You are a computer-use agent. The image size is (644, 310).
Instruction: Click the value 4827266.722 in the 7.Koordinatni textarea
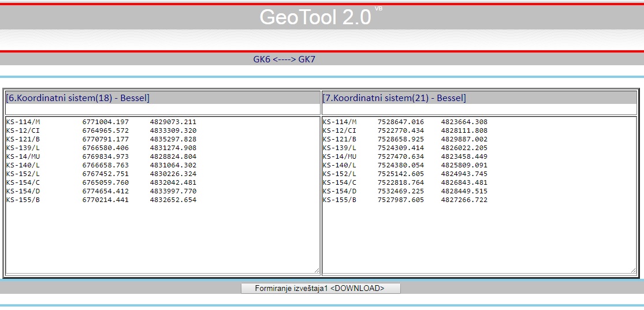click(x=464, y=200)
